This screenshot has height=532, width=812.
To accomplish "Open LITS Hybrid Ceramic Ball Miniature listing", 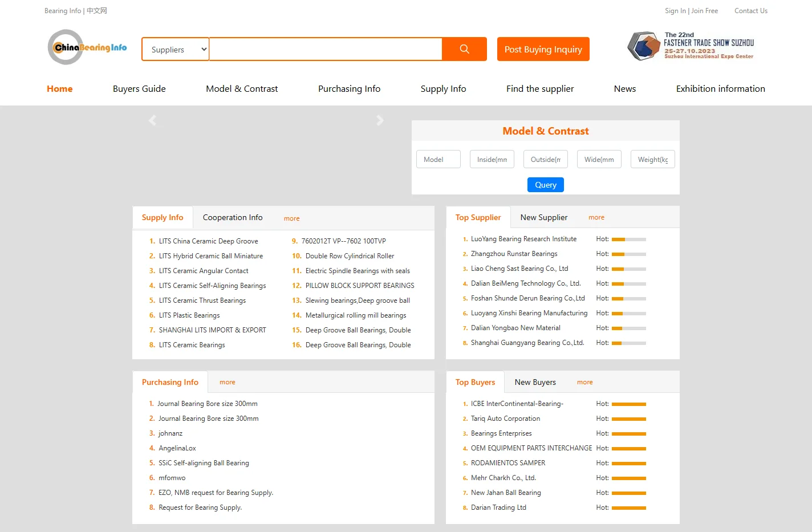I will click(x=211, y=256).
